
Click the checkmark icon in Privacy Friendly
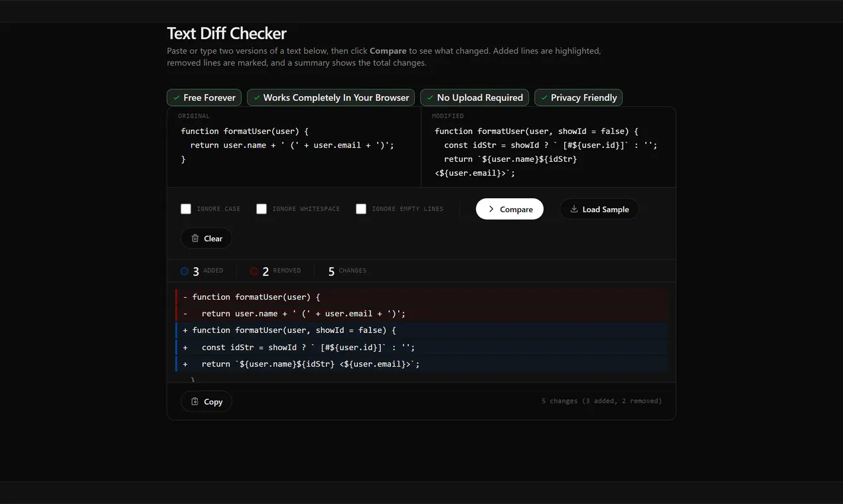click(x=544, y=97)
